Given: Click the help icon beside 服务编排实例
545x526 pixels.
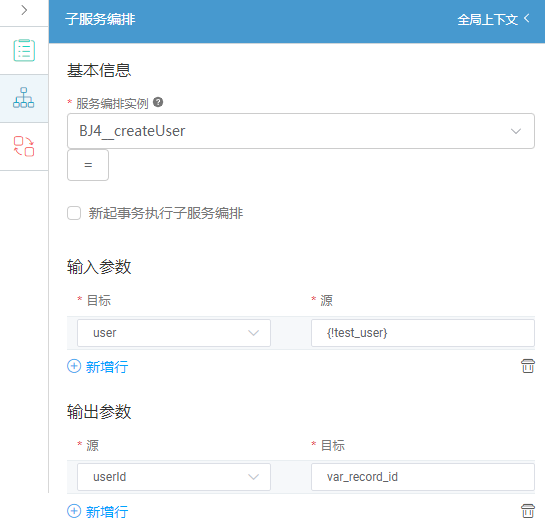Looking at the screenshot, I should tap(158, 102).
